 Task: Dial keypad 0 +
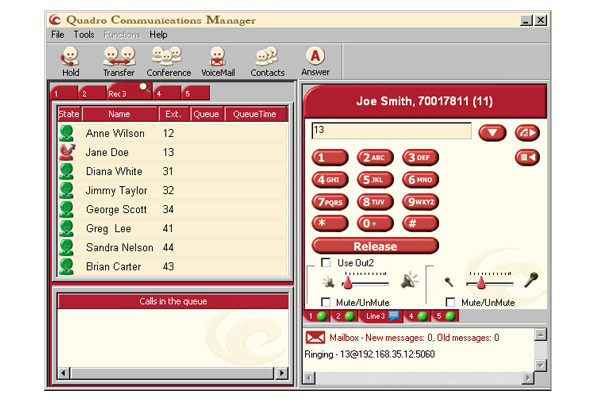coord(375,224)
